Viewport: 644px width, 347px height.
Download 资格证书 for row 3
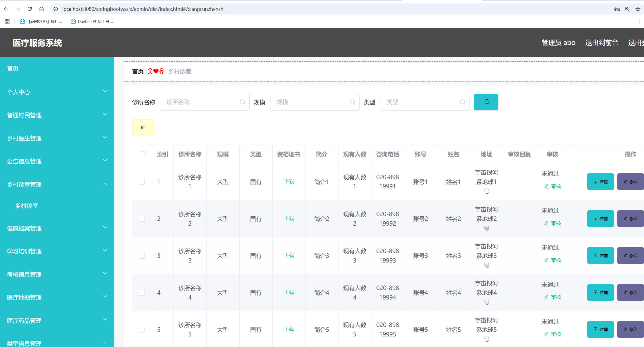[x=289, y=255]
